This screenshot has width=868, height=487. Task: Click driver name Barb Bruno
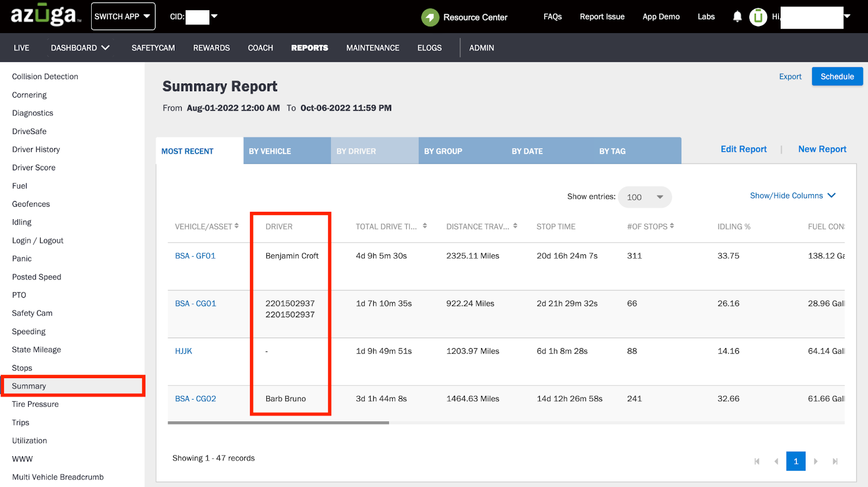[285, 399]
